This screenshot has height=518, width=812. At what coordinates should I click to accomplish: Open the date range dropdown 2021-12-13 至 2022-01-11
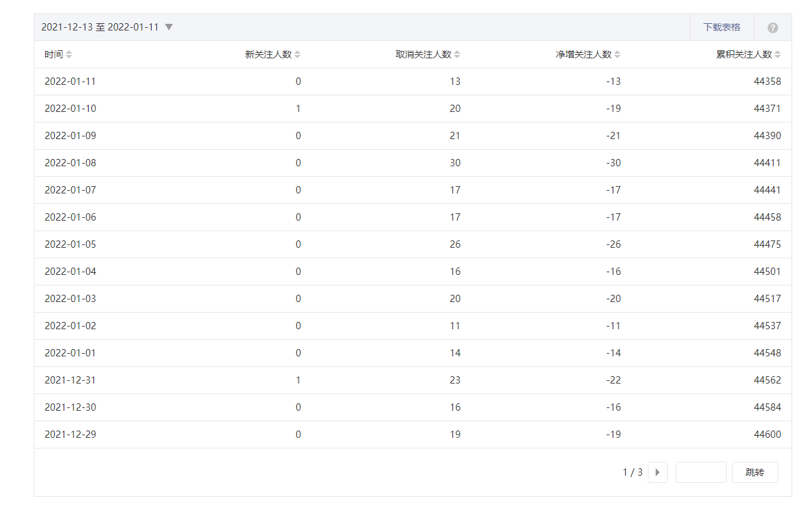[x=107, y=27]
